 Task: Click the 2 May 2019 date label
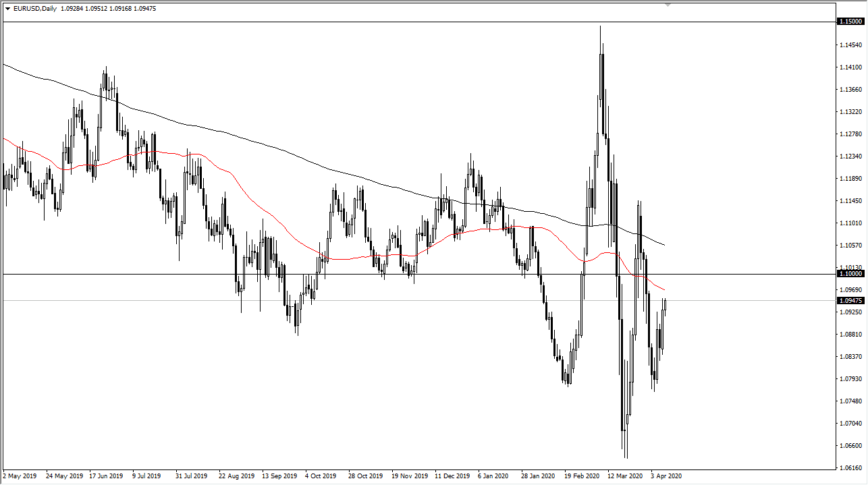pos(20,476)
